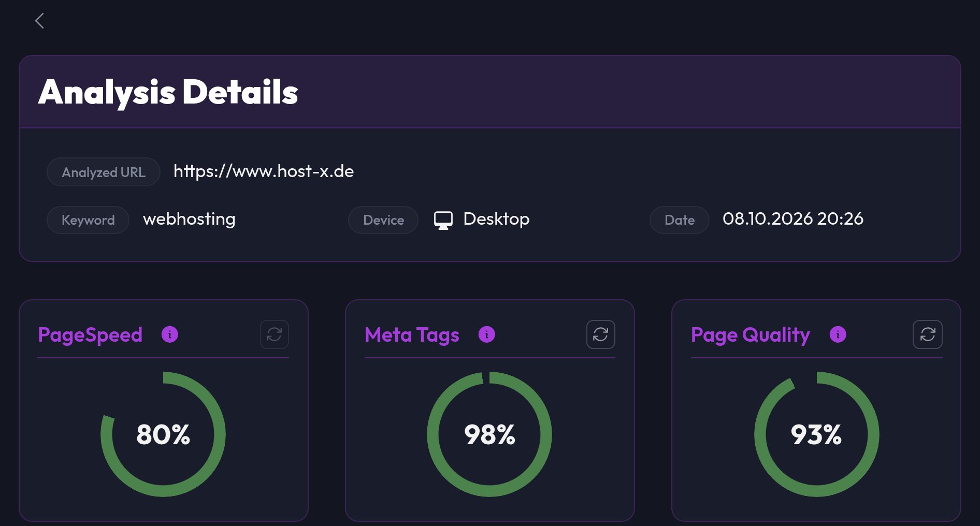Refresh the Meta Tags analysis
Image resolution: width=980 pixels, height=526 pixels.
click(601, 334)
